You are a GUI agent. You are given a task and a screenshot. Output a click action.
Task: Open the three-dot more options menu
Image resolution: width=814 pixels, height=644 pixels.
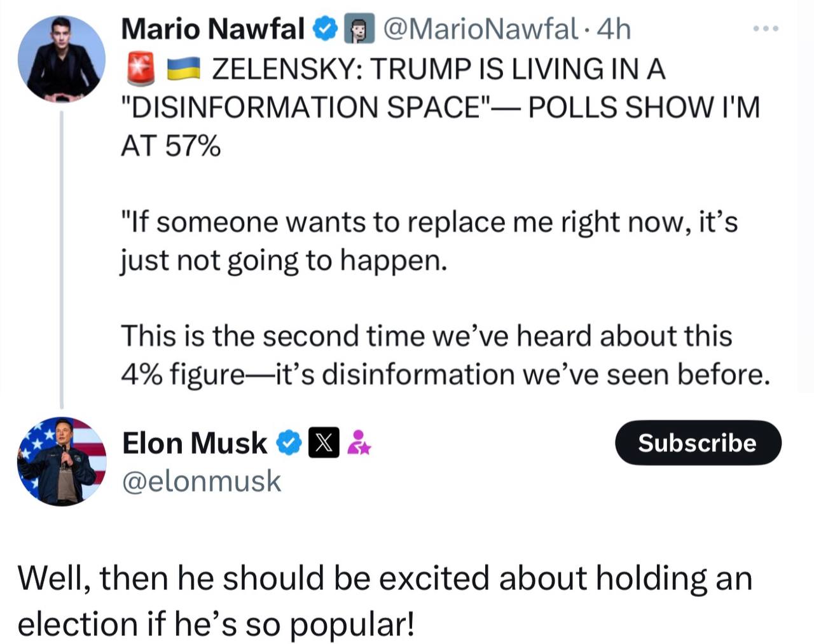(765, 29)
